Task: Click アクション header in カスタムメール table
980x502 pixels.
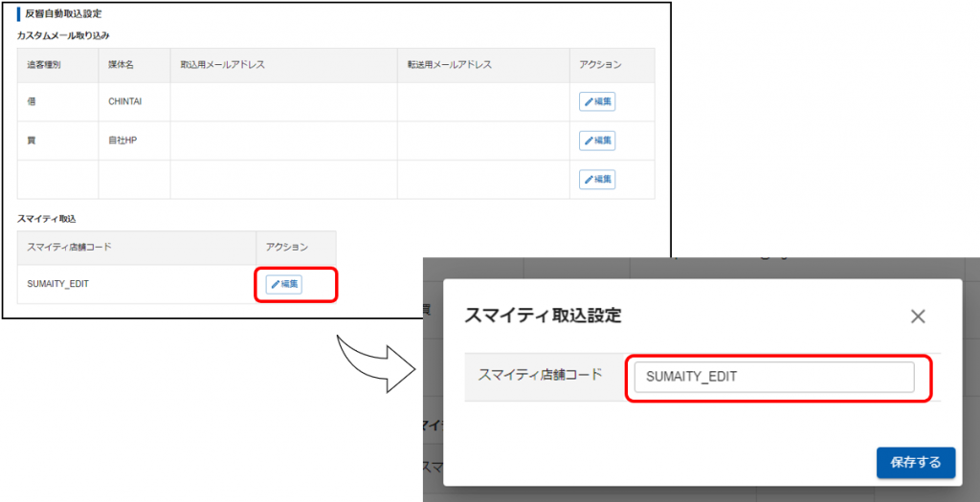Action: 600,65
